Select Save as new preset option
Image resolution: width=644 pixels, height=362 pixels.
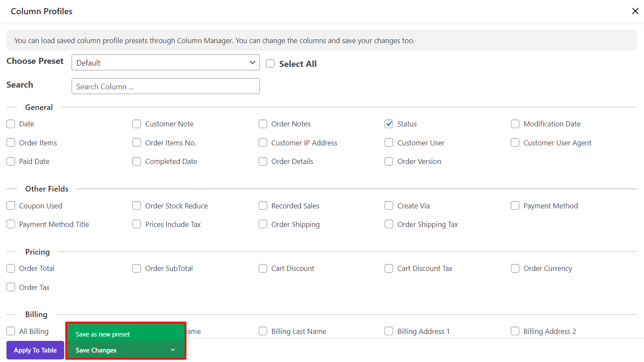click(x=103, y=334)
